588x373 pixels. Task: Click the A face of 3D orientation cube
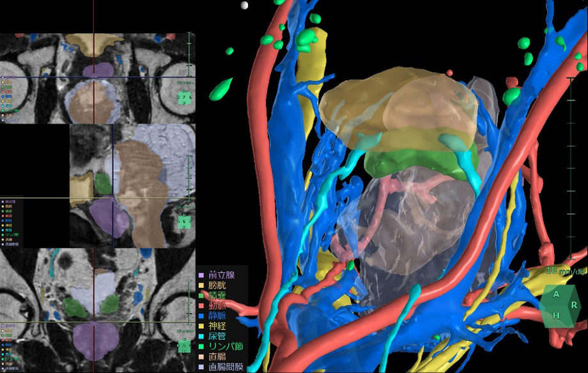pyautogui.click(x=557, y=295)
